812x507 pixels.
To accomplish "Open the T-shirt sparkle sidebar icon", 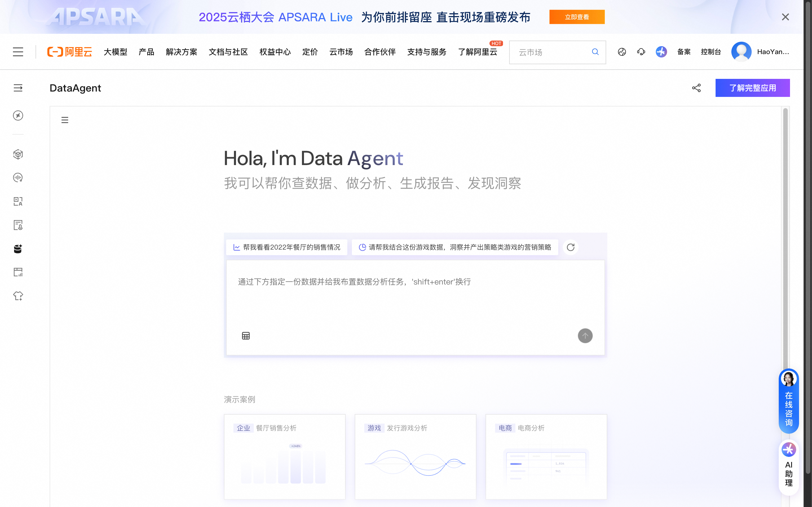I will point(18,296).
